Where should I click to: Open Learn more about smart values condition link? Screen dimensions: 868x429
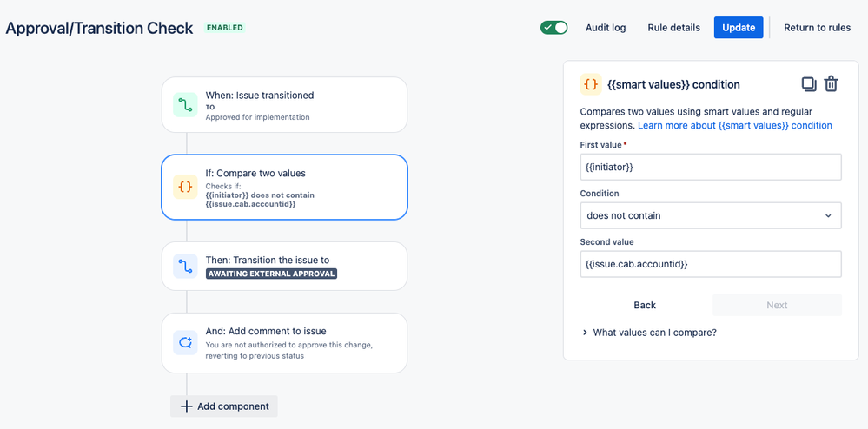click(x=734, y=125)
